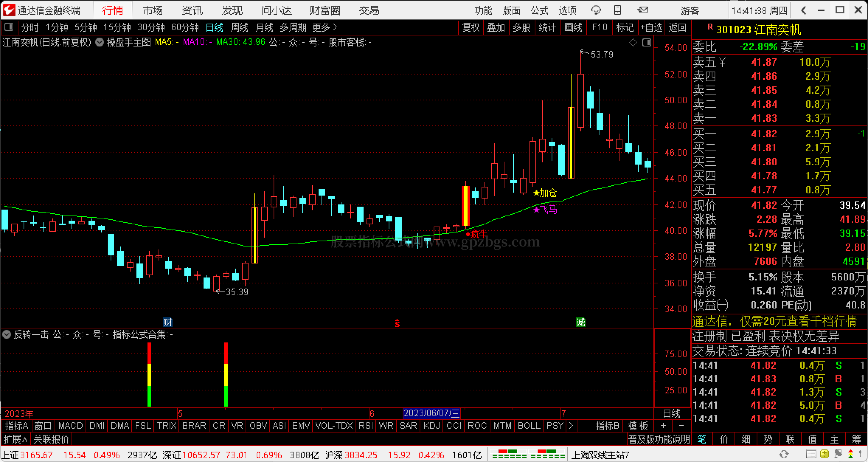Click the 叠加 overlay button
The width and height of the screenshot is (868, 462).
coord(496,27)
